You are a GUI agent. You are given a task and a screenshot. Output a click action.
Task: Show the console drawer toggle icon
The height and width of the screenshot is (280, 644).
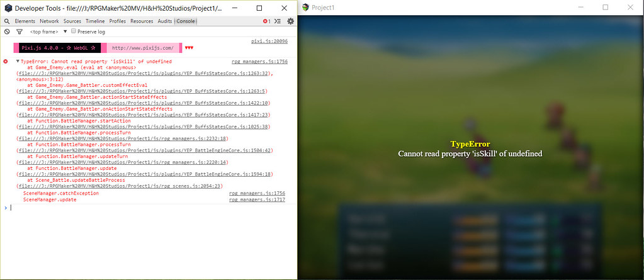click(278, 21)
